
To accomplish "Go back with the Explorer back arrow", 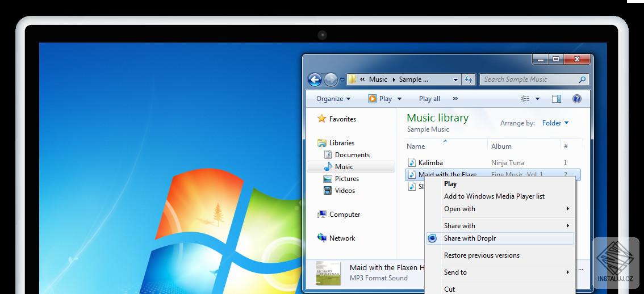I will coord(315,79).
